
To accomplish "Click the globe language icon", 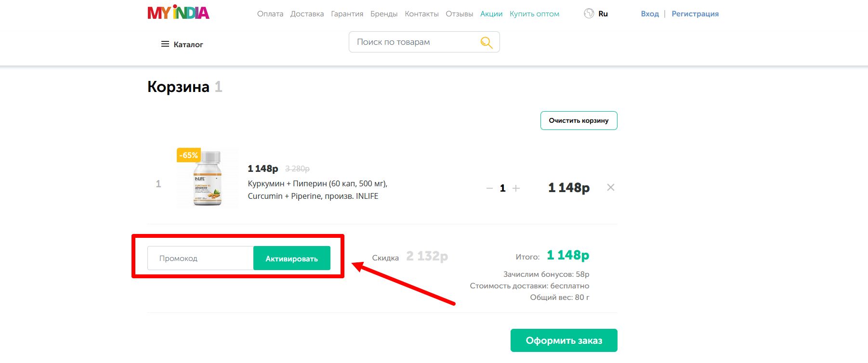I will (x=589, y=13).
